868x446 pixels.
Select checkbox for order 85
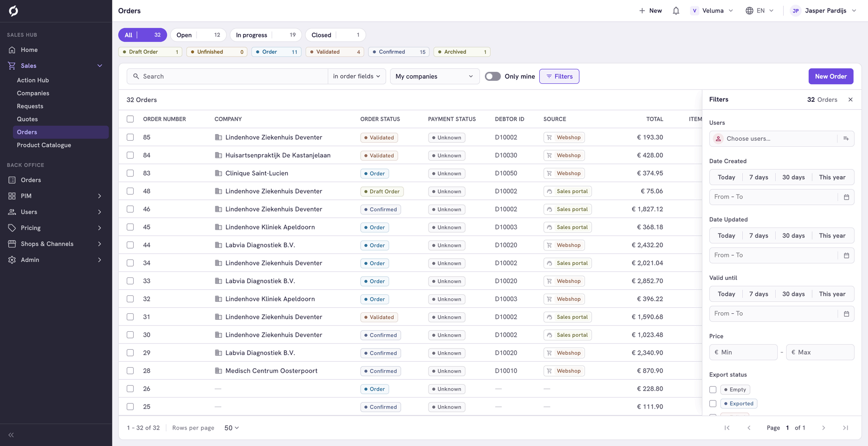pos(130,137)
